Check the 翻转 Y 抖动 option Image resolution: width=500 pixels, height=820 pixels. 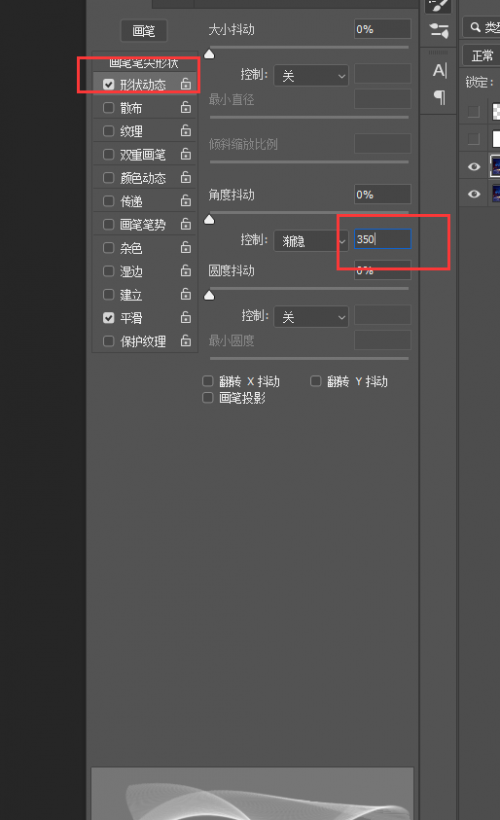(315, 381)
